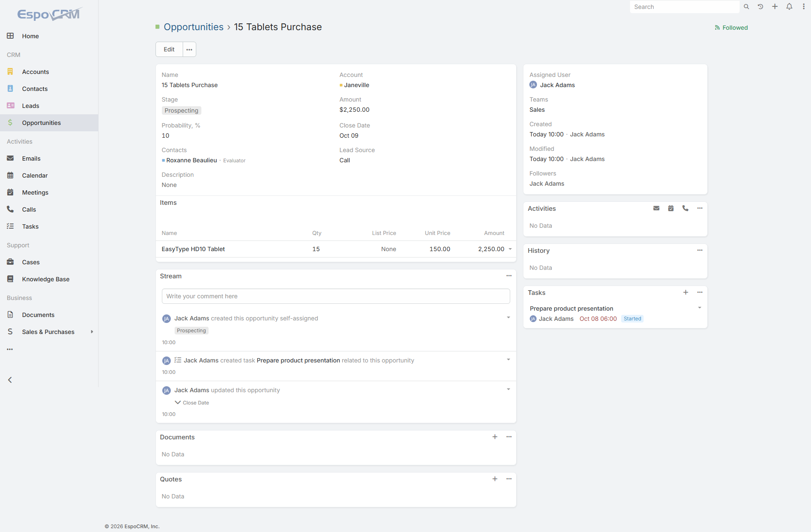Open Documents panel more options

click(x=509, y=437)
